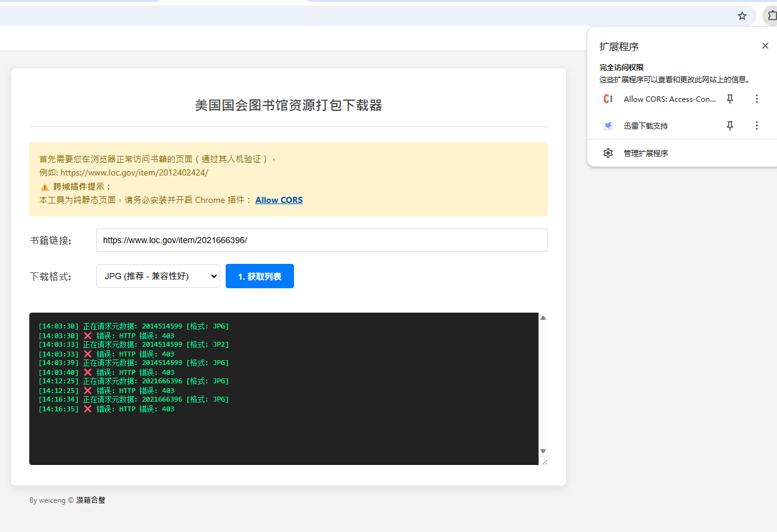Viewport: 777px width, 532px height.
Task: Pin the Allow CORS extension
Action: tap(730, 99)
